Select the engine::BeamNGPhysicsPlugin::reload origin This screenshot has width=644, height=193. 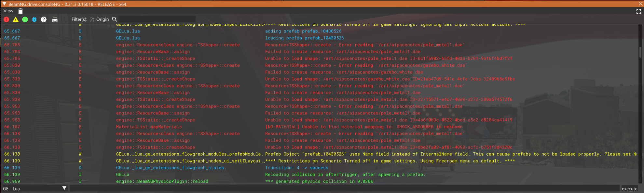[162, 181]
